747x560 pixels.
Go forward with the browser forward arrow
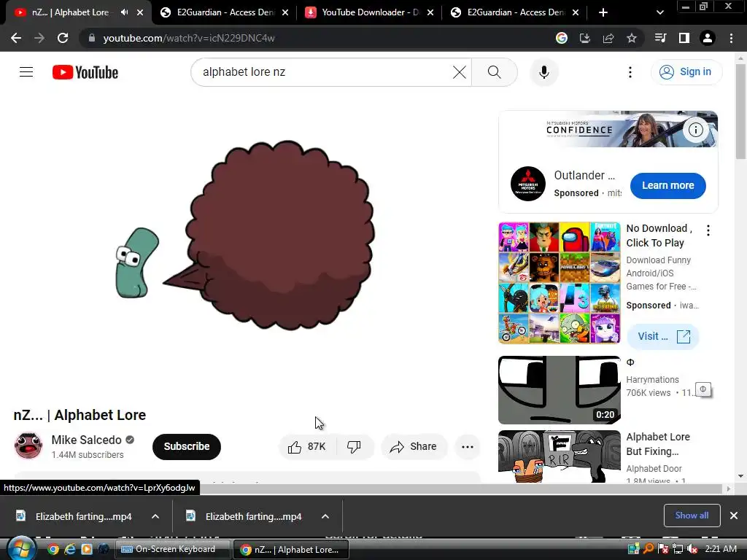pos(39,38)
